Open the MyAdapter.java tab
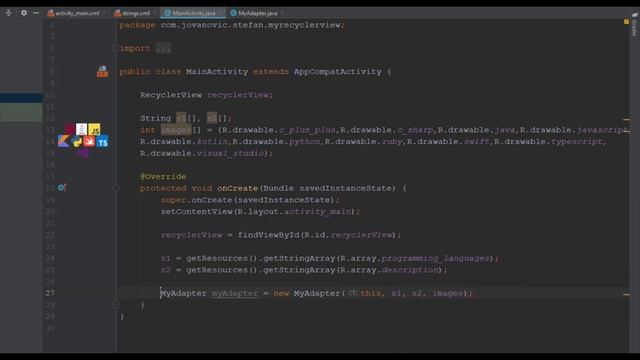640x360 pixels. [258, 13]
